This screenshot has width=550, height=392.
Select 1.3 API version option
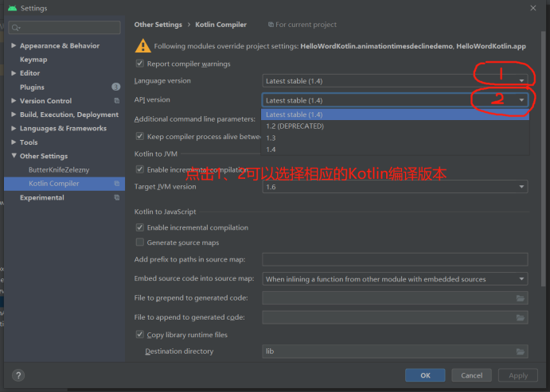(395, 138)
